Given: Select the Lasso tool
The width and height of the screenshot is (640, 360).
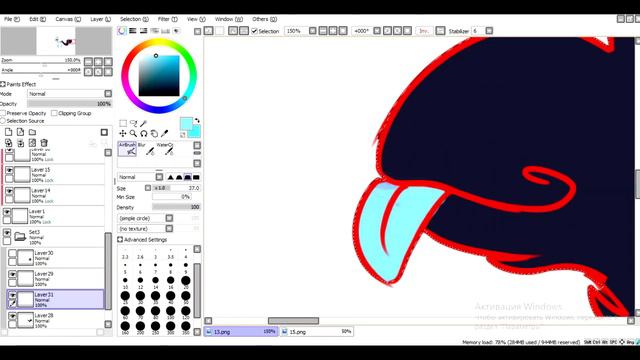Looking at the screenshot, I should pos(133,123).
